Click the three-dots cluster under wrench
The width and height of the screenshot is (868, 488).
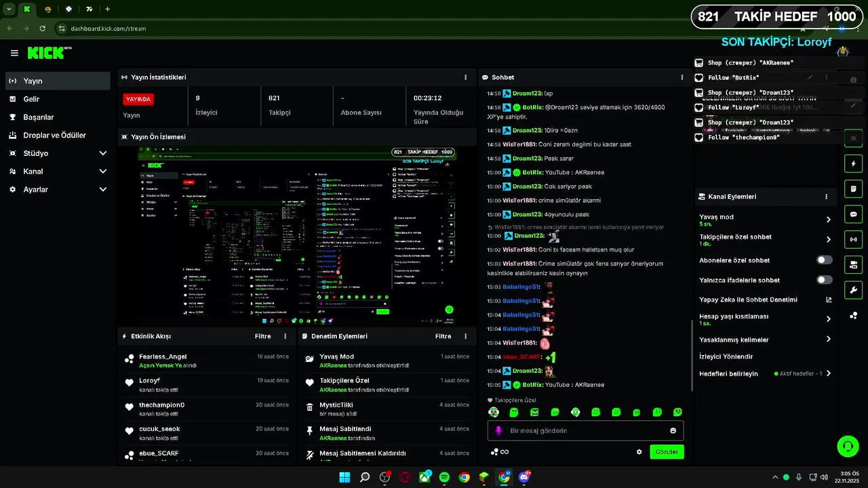point(853,315)
